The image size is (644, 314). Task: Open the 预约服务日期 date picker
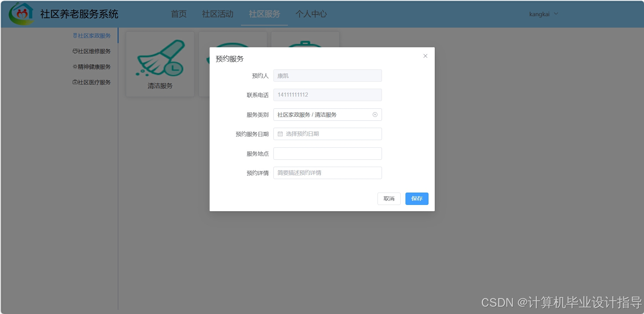point(327,134)
